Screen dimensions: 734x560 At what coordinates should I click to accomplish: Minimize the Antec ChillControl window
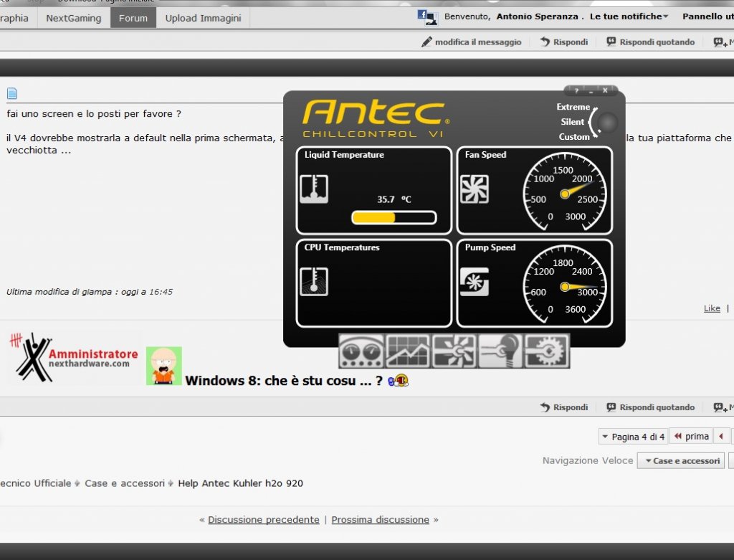coord(591,91)
